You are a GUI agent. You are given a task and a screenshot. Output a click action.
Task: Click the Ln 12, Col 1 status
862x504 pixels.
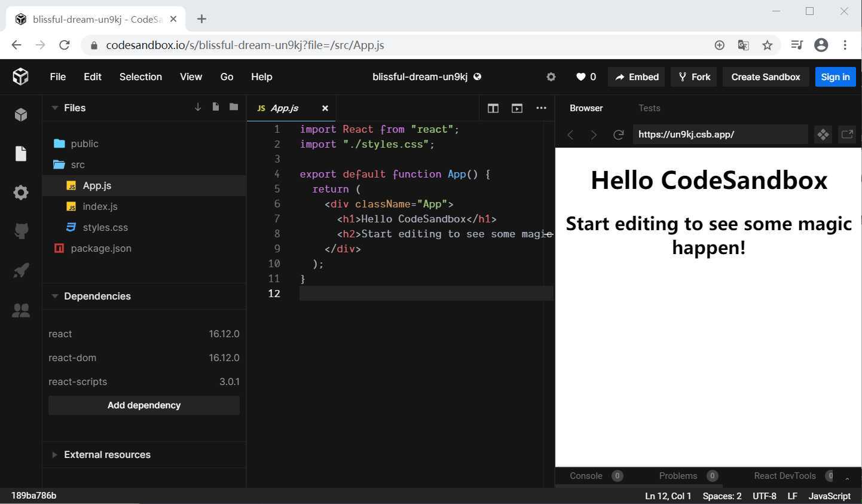pos(668,496)
